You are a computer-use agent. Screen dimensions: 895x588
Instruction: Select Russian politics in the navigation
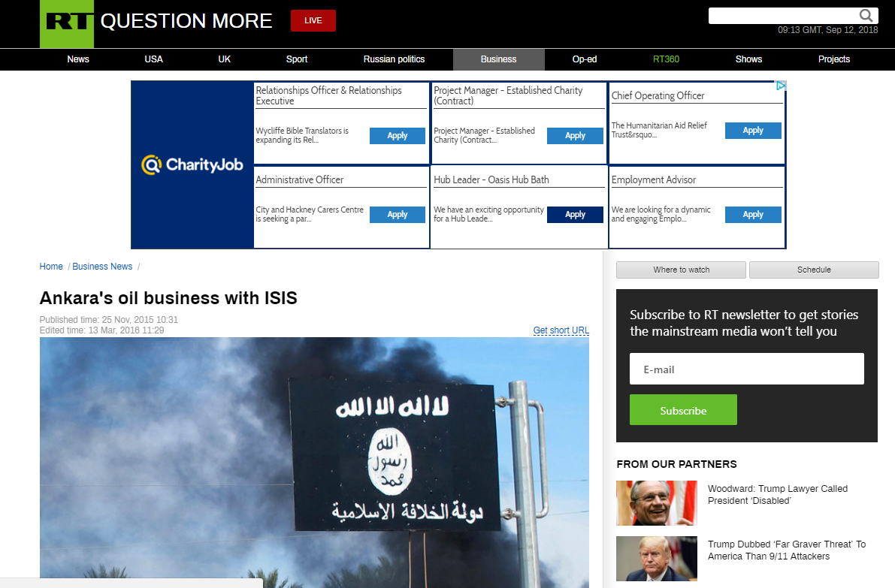[394, 59]
